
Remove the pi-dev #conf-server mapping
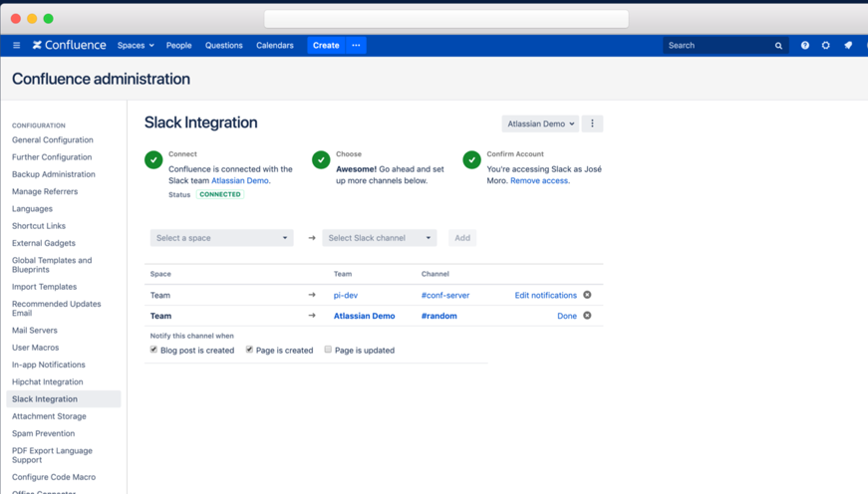pyautogui.click(x=587, y=295)
